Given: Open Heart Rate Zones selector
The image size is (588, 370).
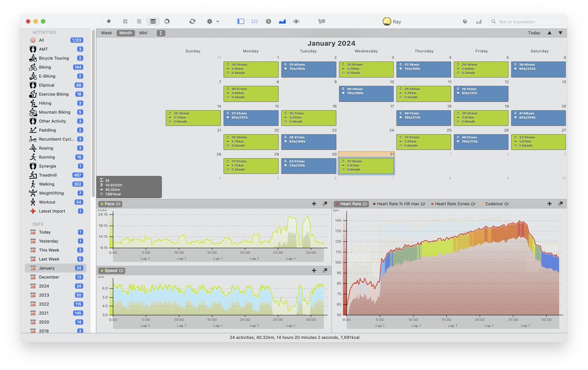Looking at the screenshot, I should (454, 204).
